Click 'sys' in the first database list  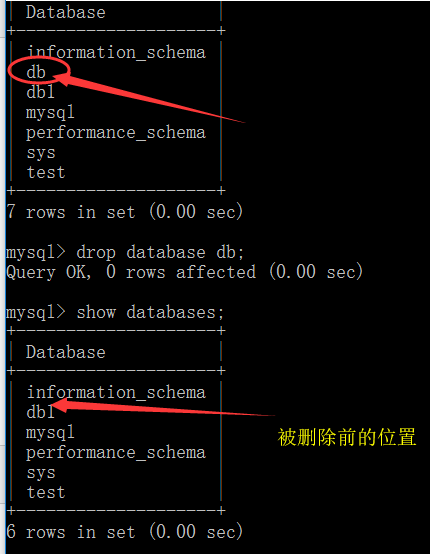(41, 153)
